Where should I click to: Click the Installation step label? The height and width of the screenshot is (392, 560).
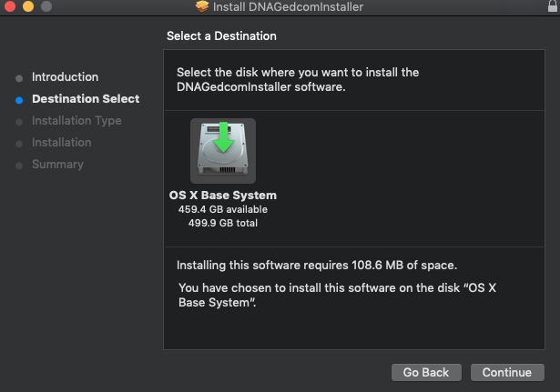61,143
